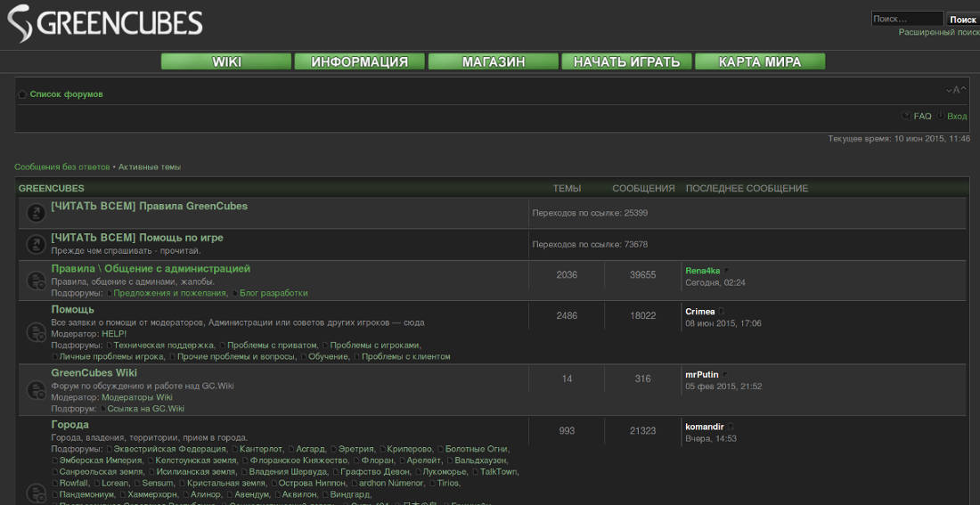Click forum icon of Правила GreenCubes row
The width and height of the screenshot is (980, 505).
tap(36, 213)
